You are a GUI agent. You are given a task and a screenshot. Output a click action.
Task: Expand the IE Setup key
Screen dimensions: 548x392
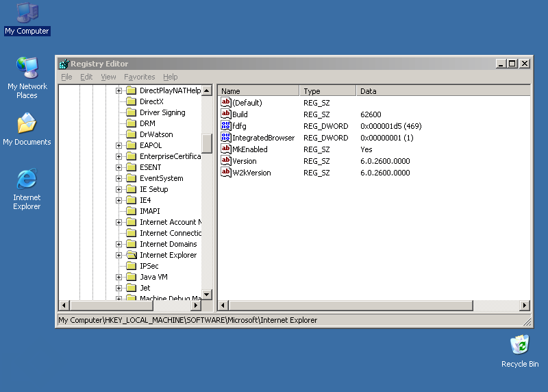pyautogui.click(x=119, y=189)
